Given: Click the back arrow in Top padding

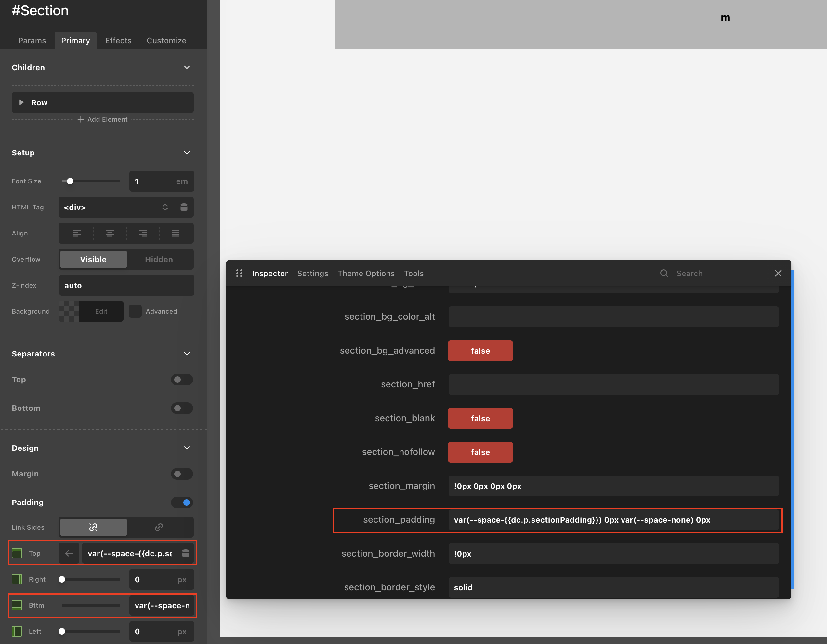Looking at the screenshot, I should [69, 553].
